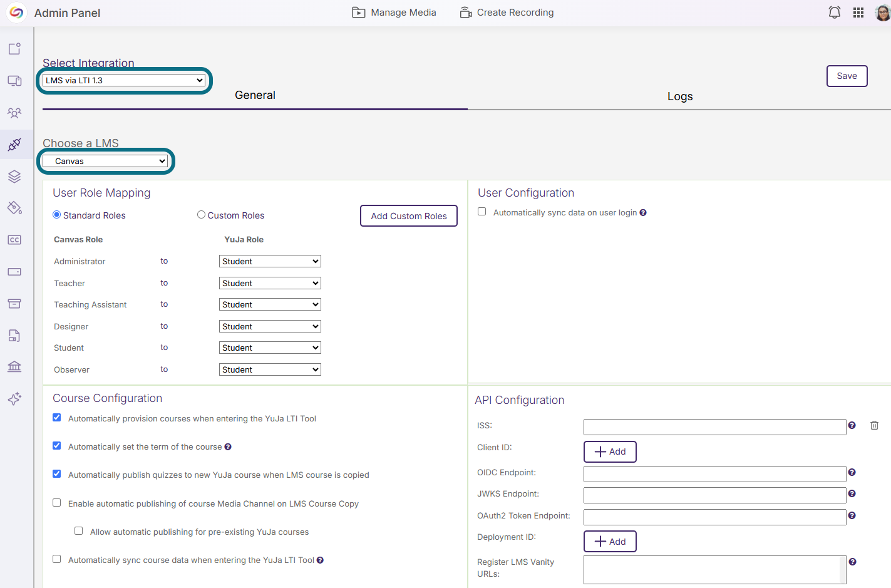
Task: Select the Custom Roles radio button
Action: (201, 215)
